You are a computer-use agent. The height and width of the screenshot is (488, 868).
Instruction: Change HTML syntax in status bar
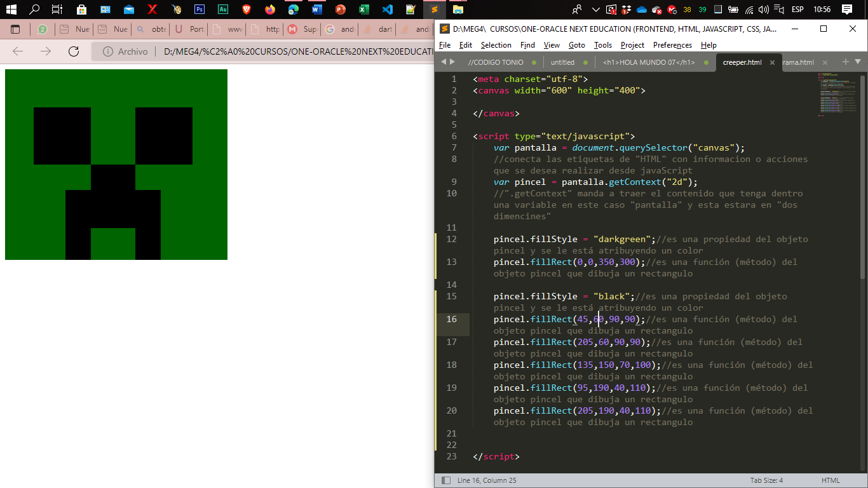click(831, 480)
